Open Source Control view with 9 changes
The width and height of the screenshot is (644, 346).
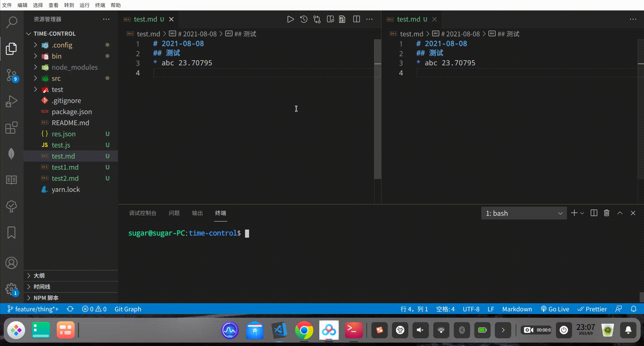(x=12, y=75)
